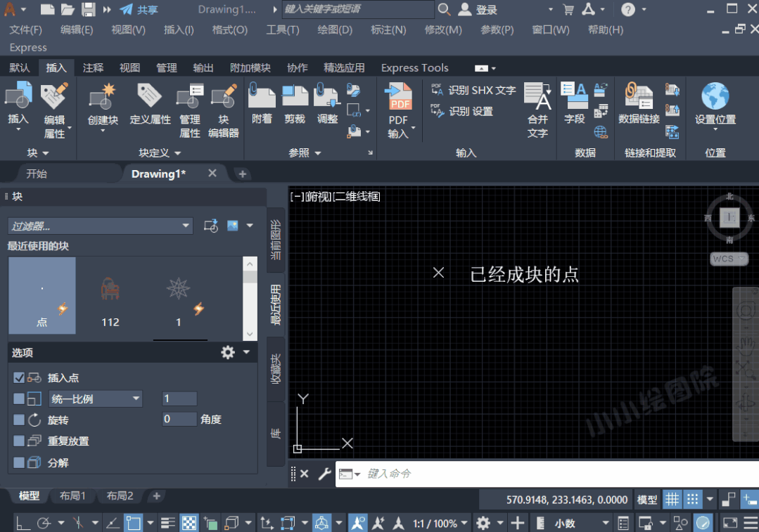Viewport: 759px width, 532px height.
Task: Open the 绘图(D) menu
Action: pyautogui.click(x=335, y=30)
